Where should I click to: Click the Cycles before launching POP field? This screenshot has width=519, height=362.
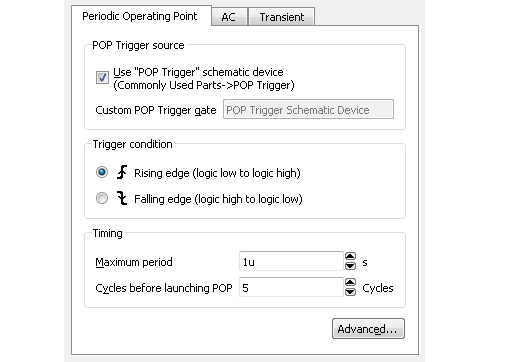[291, 287]
